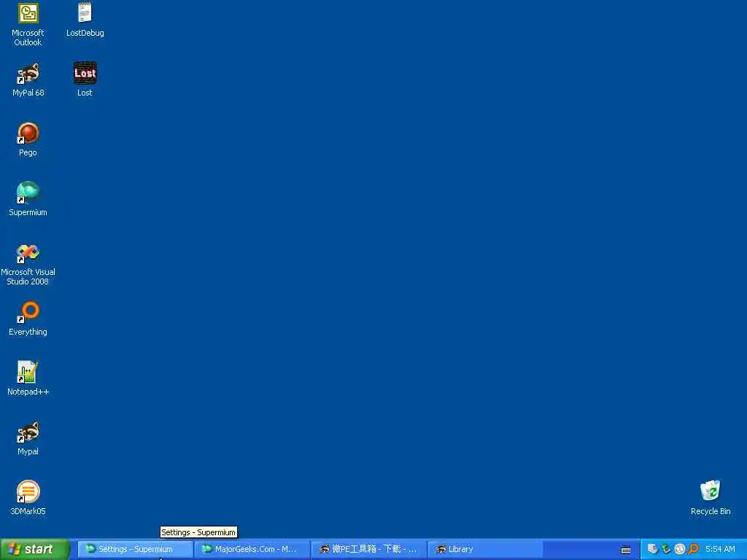Select the MyPal 68 shortcut icon
The image size is (747, 560).
point(28,74)
